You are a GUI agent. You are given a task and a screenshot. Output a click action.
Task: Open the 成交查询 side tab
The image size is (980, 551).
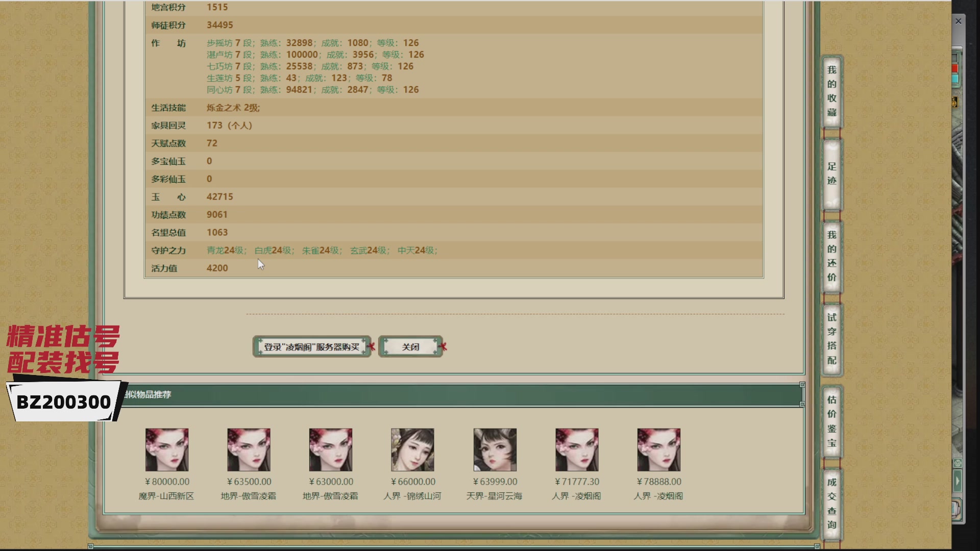(831, 503)
